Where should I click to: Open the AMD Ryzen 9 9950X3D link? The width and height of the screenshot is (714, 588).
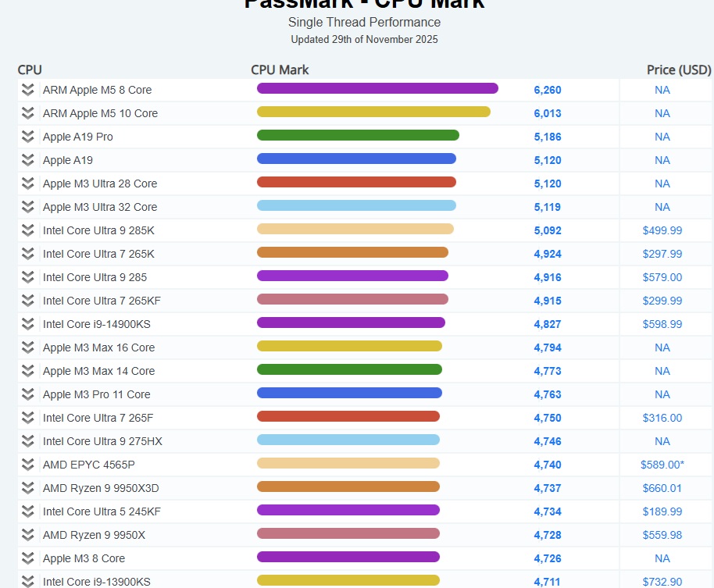(x=101, y=488)
